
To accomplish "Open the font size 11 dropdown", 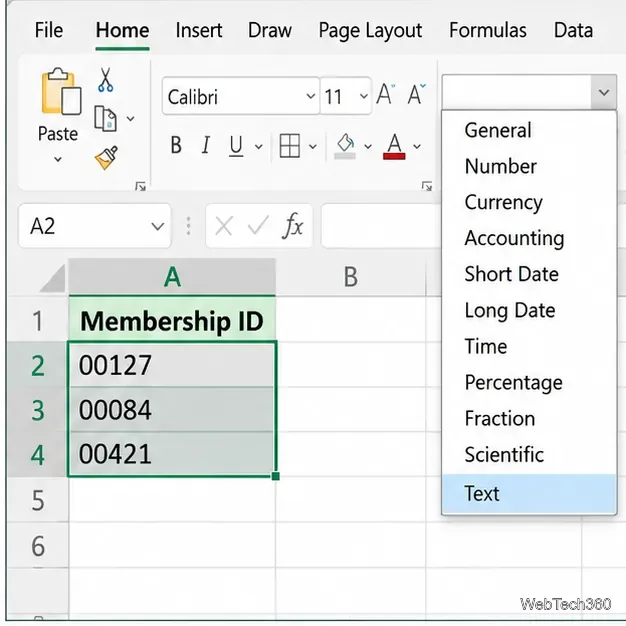I will (x=363, y=96).
